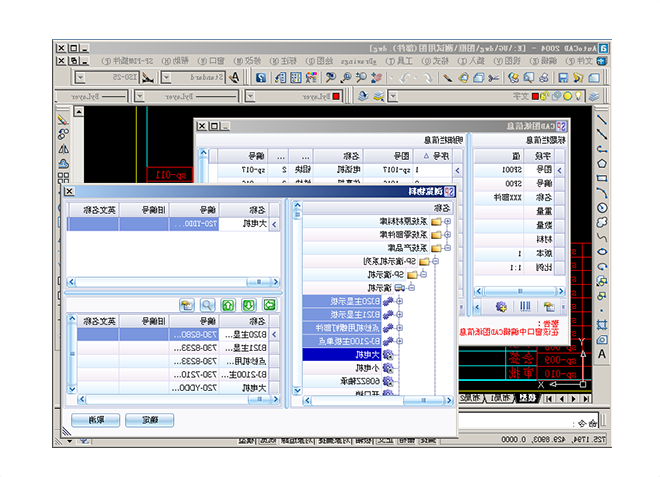This screenshot has height=477, width=660.
Task: Select the Polygon draw tool
Action: (602, 163)
